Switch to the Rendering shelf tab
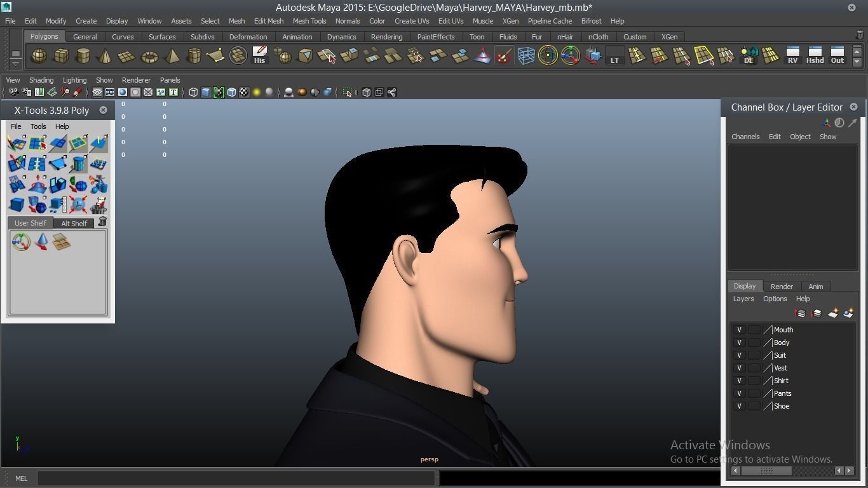 386,37
